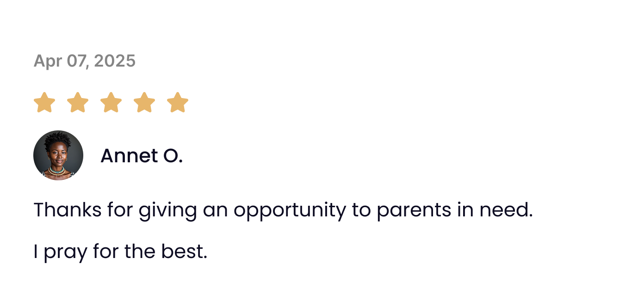Screen dimensions: 644x301
Task: Click the word 'opportunity' in the review
Action: pos(289,211)
